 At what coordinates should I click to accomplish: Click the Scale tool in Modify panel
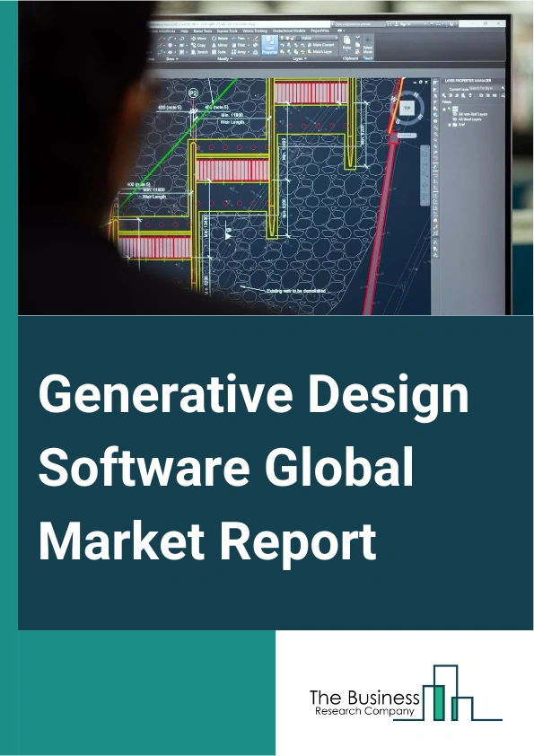(x=218, y=52)
